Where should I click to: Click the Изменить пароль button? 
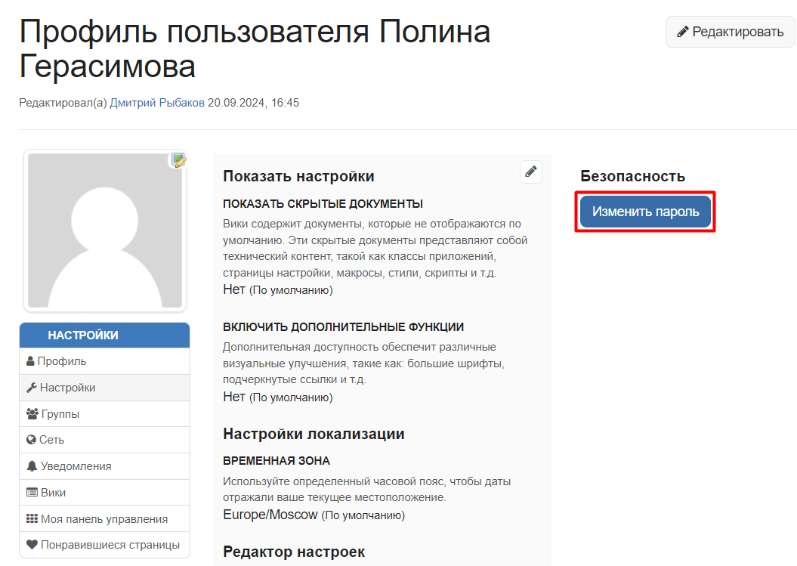[x=645, y=211]
